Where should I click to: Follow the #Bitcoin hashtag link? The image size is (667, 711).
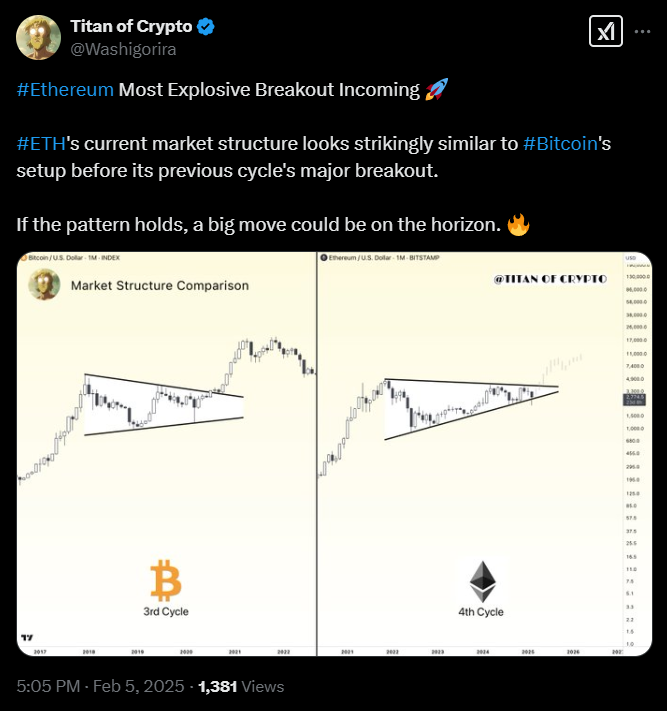pyautogui.click(x=560, y=143)
